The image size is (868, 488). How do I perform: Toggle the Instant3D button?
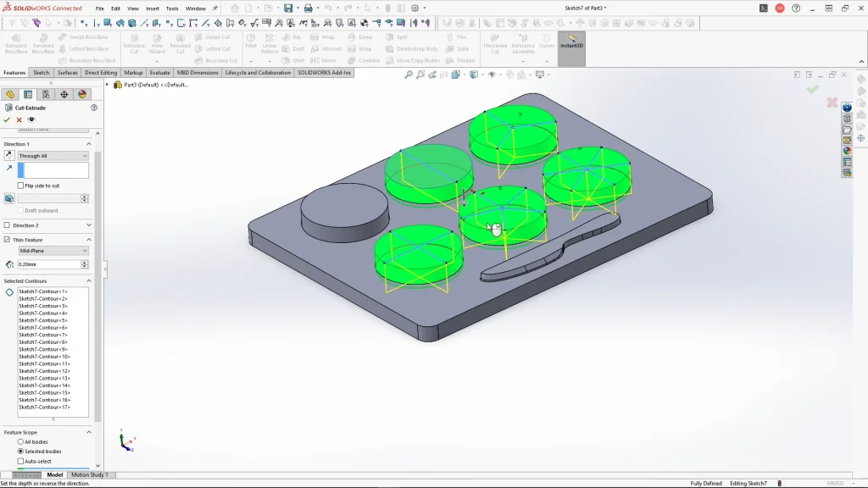[571, 42]
